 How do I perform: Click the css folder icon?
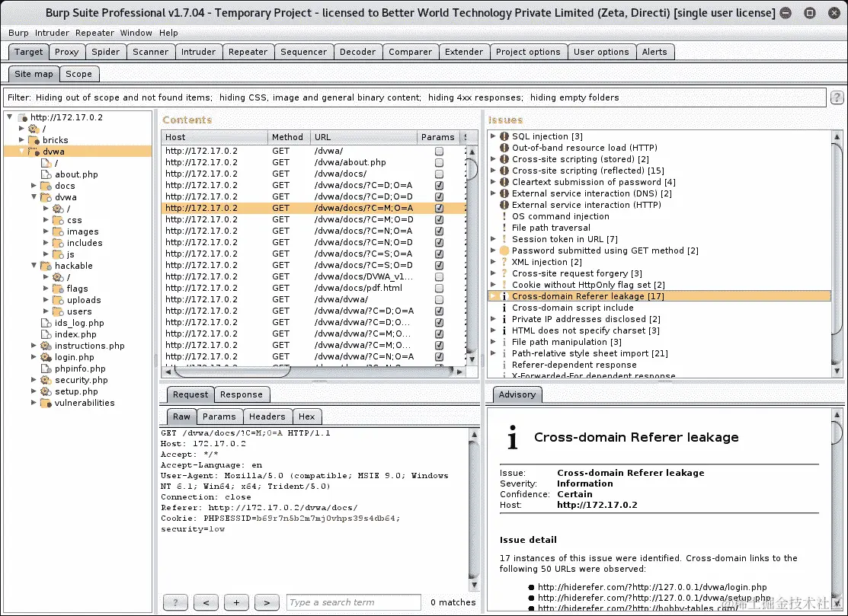pyautogui.click(x=58, y=220)
